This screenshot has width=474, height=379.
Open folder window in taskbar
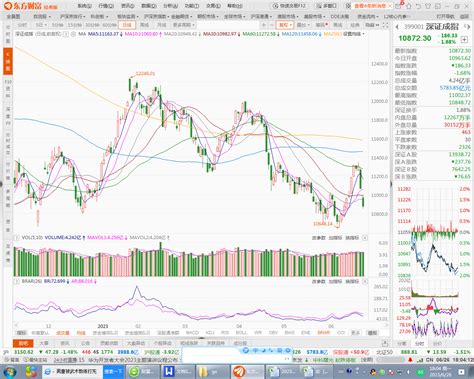click(x=212, y=371)
